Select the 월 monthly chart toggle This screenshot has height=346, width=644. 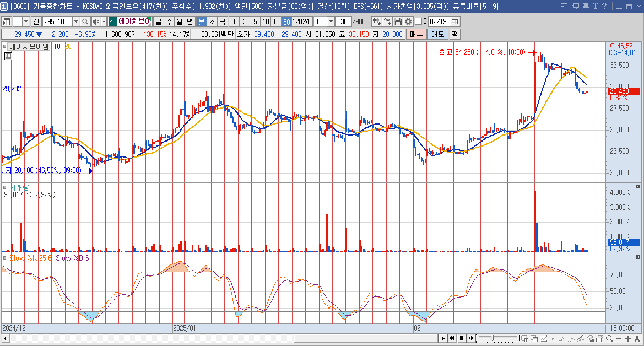(x=180, y=21)
